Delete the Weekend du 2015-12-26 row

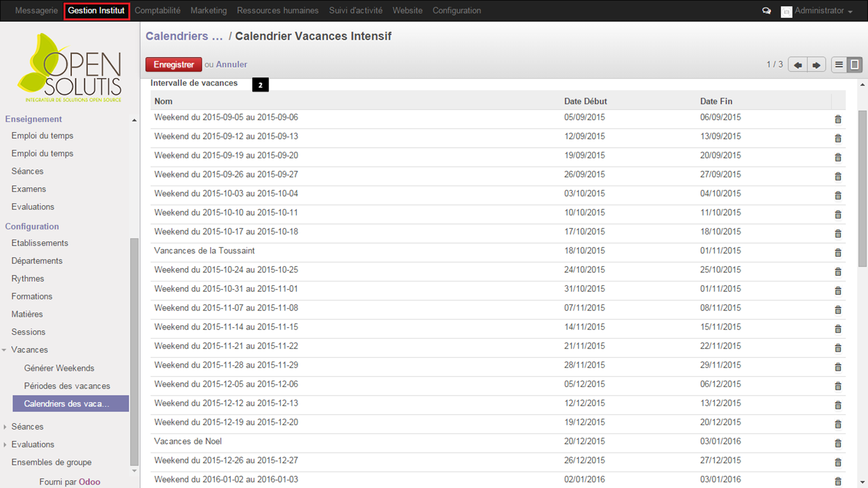point(838,462)
